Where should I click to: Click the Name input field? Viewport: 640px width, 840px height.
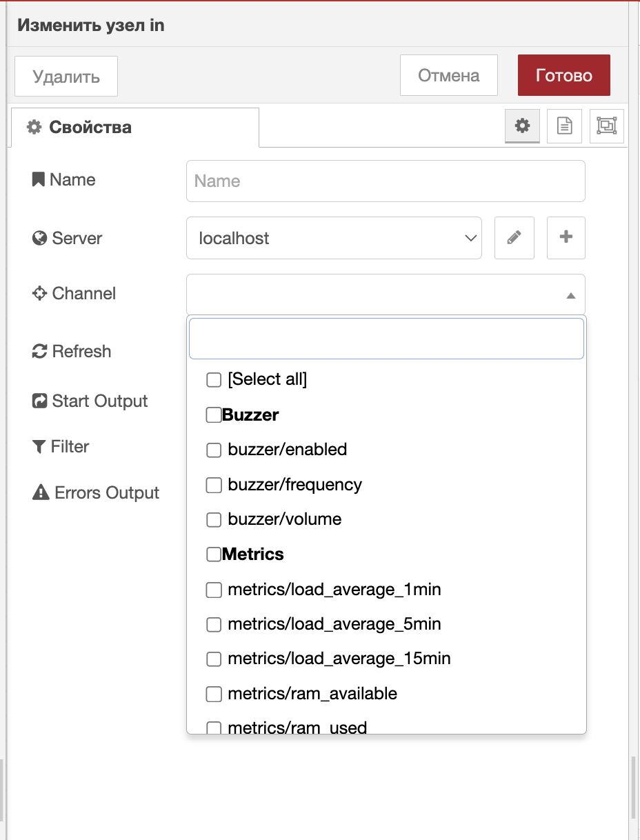click(x=385, y=181)
